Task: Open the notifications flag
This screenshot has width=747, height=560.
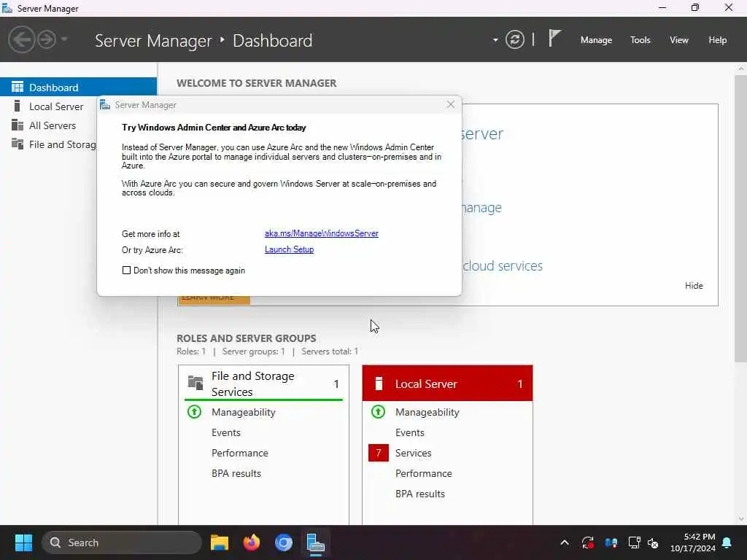Action: [x=554, y=38]
